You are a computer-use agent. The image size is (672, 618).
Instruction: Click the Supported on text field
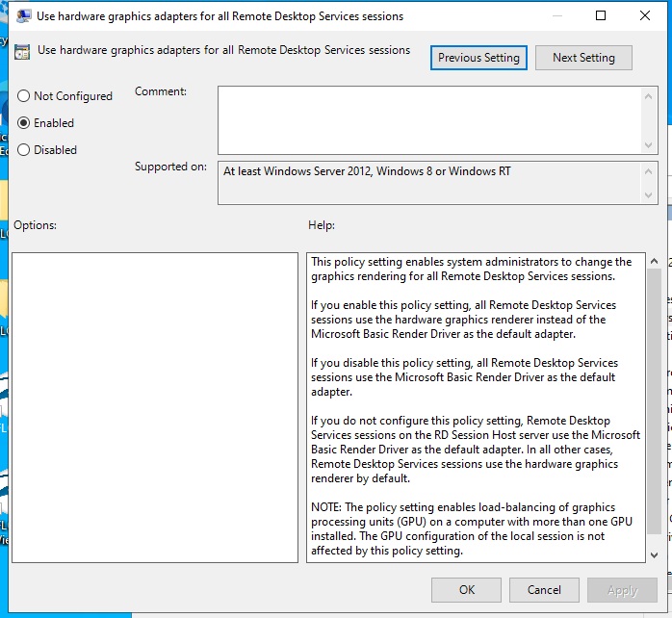click(429, 183)
